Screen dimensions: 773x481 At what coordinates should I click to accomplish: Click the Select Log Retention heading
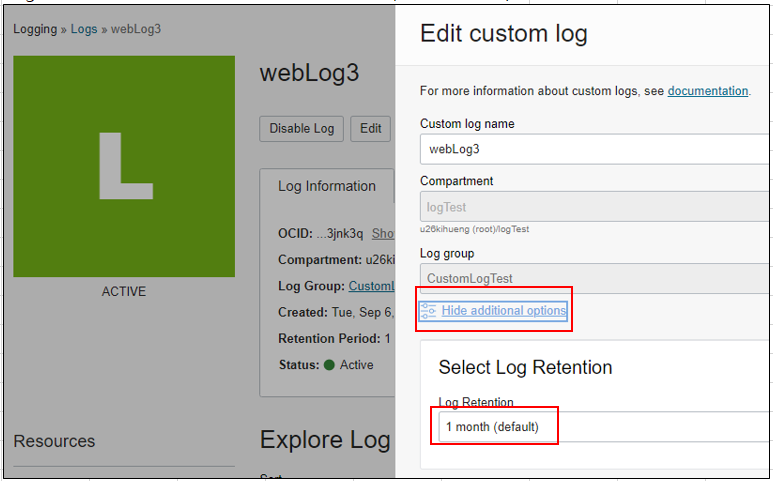[525, 367]
